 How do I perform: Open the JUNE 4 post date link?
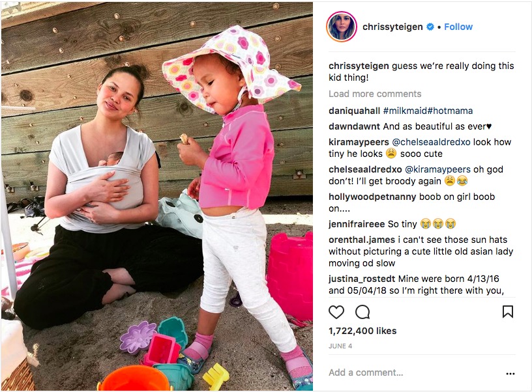pyautogui.click(x=340, y=346)
